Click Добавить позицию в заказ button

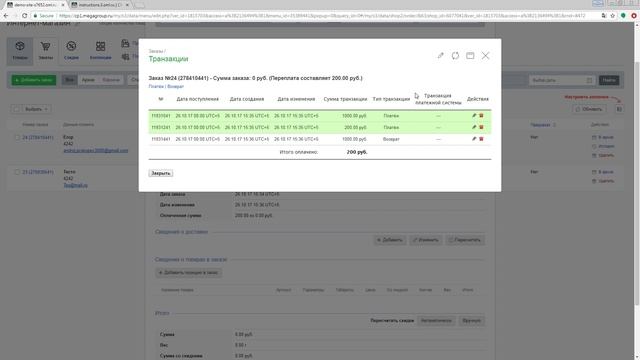[189, 272]
